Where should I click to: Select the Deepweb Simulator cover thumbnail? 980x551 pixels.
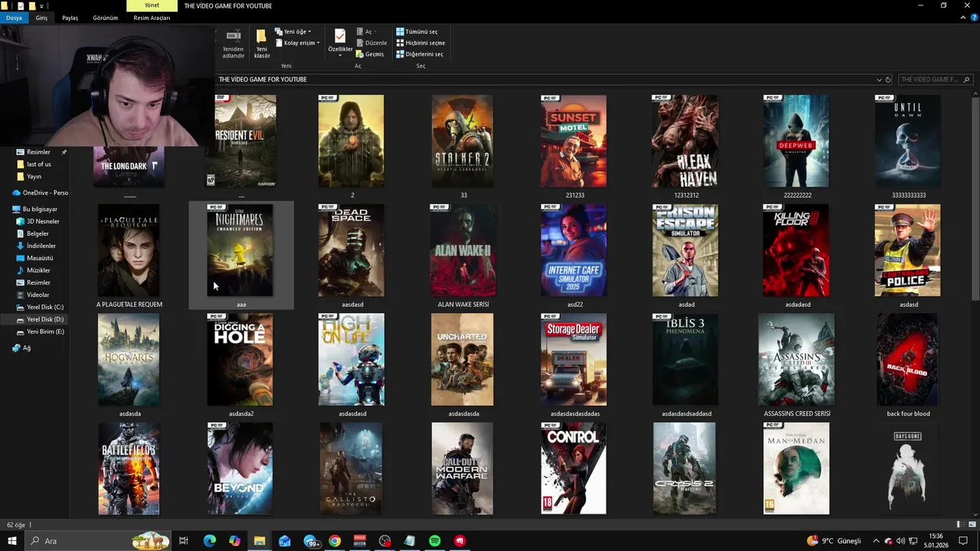click(796, 141)
